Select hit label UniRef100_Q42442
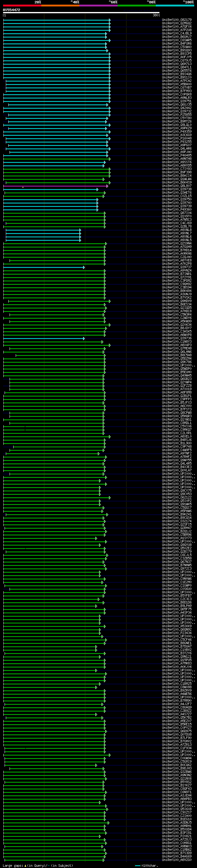The width and height of the screenshot is (197, 868). (x=177, y=108)
